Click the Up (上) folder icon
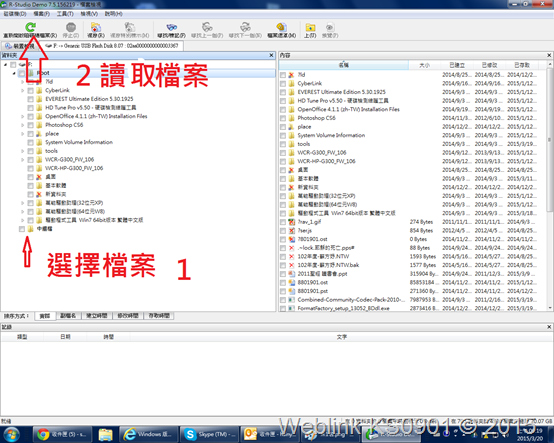 [310, 27]
